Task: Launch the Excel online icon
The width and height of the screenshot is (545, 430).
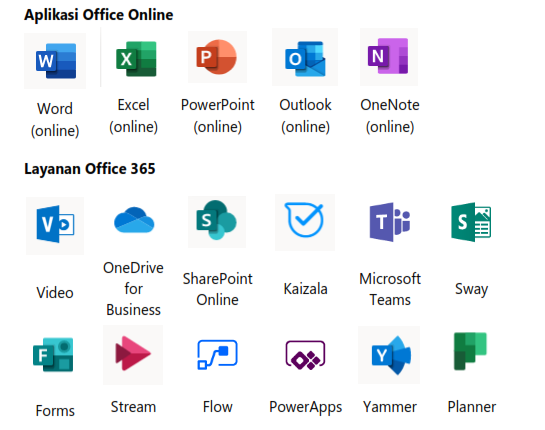Action: [x=136, y=59]
